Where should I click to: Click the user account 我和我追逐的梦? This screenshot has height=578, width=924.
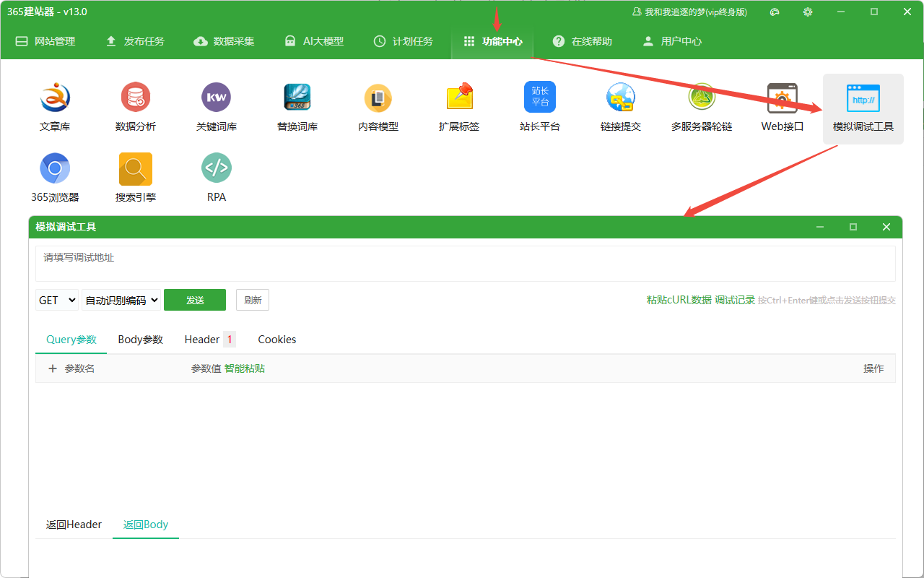689,12
